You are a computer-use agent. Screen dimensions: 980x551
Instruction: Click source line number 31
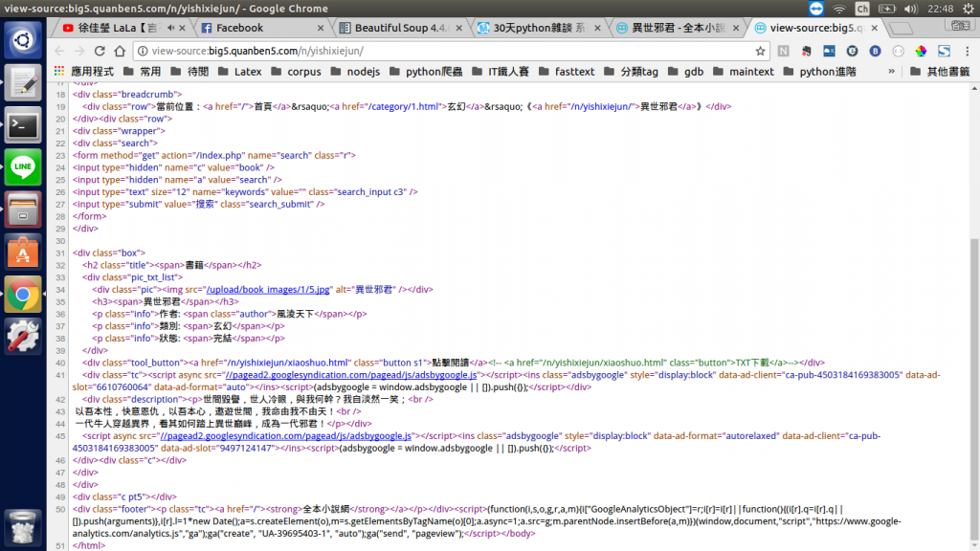pos(60,253)
